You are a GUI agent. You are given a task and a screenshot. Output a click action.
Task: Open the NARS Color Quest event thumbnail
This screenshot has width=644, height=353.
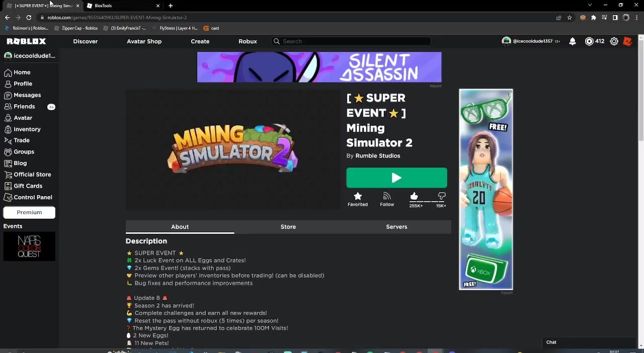pos(29,246)
